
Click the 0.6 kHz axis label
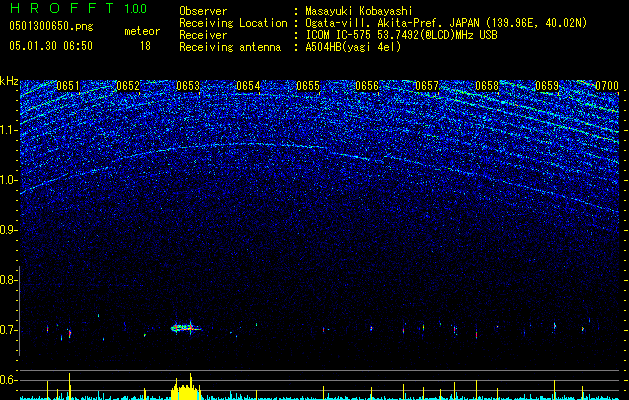[x=8, y=380]
